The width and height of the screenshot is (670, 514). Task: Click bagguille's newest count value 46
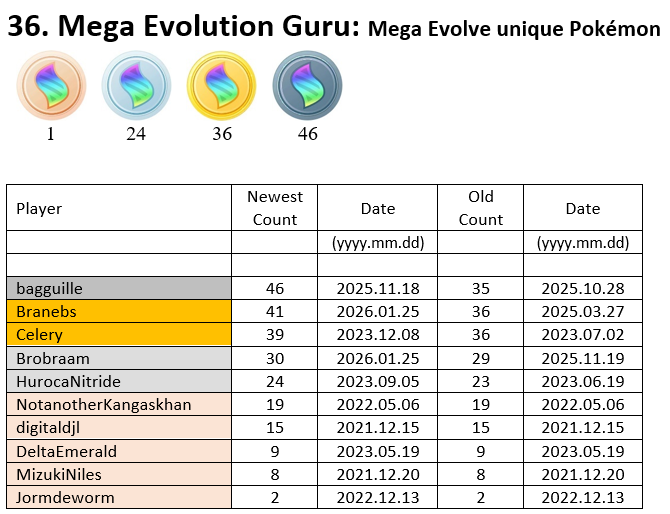pyautogui.click(x=275, y=288)
